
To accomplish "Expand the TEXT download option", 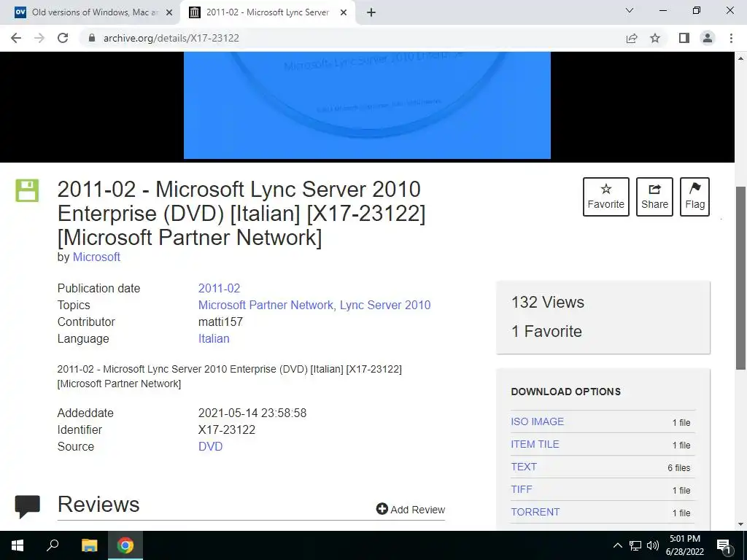I will pyautogui.click(x=524, y=467).
